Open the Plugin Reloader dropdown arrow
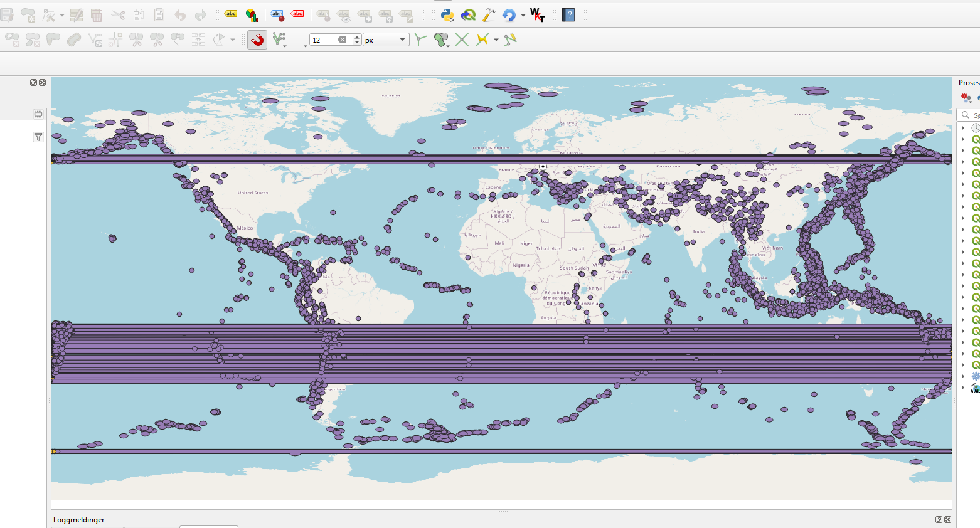The image size is (980, 528). tap(523, 15)
